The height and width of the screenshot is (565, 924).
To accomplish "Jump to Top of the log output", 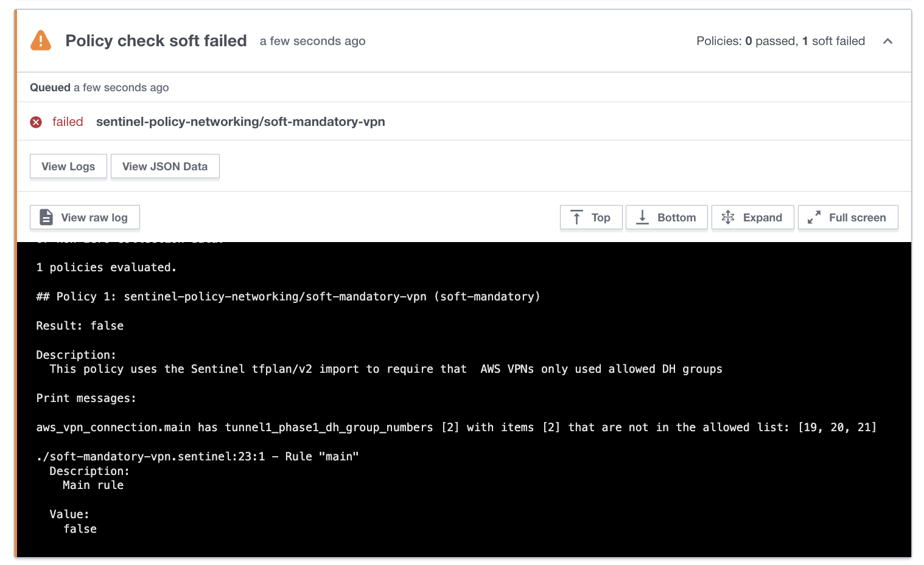I will pos(590,218).
